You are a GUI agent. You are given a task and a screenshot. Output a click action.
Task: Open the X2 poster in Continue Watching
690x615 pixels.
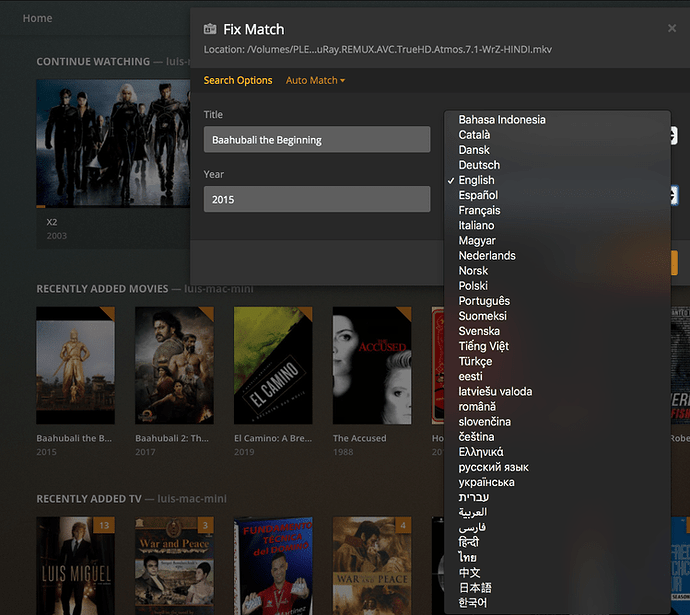tap(113, 143)
